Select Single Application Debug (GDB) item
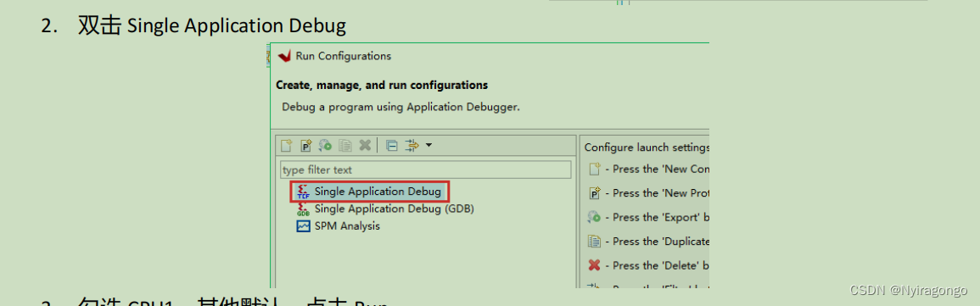The width and height of the screenshot is (980, 306). pyautogui.click(x=394, y=209)
